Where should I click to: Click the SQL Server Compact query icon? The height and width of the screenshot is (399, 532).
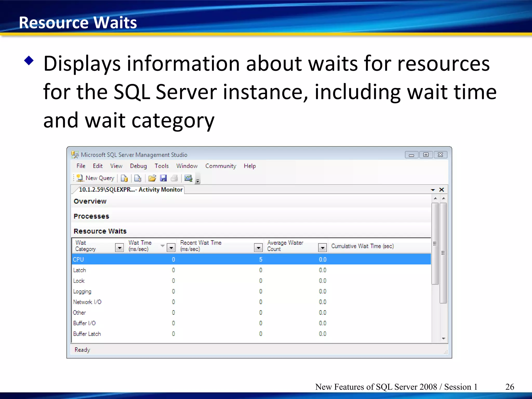[138, 178]
